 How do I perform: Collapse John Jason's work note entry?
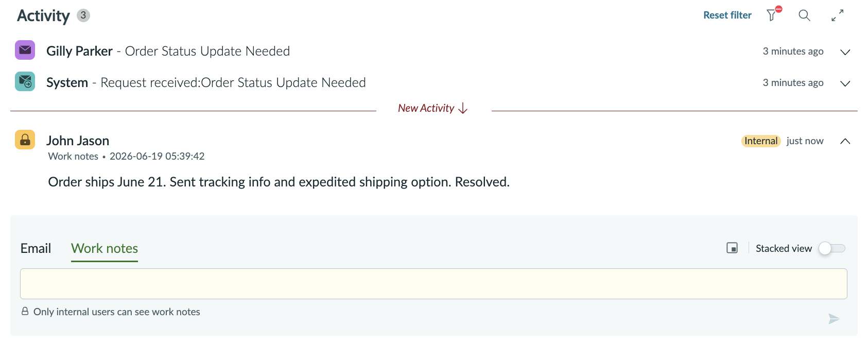[845, 141]
